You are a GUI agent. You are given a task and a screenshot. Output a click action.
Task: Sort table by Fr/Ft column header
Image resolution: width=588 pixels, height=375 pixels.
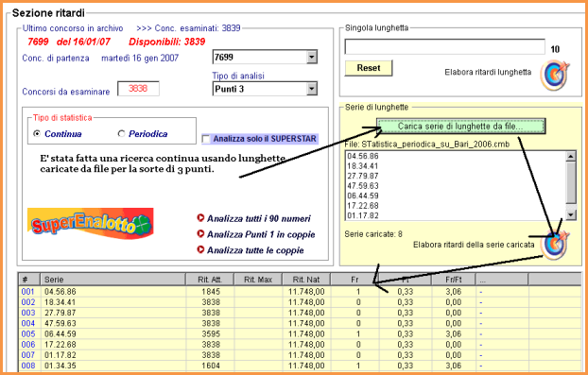pyautogui.click(x=454, y=280)
